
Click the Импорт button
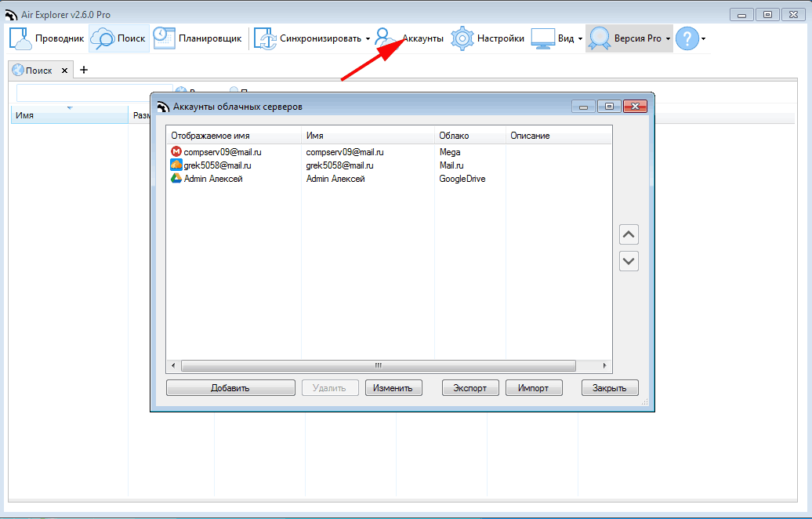click(x=534, y=388)
